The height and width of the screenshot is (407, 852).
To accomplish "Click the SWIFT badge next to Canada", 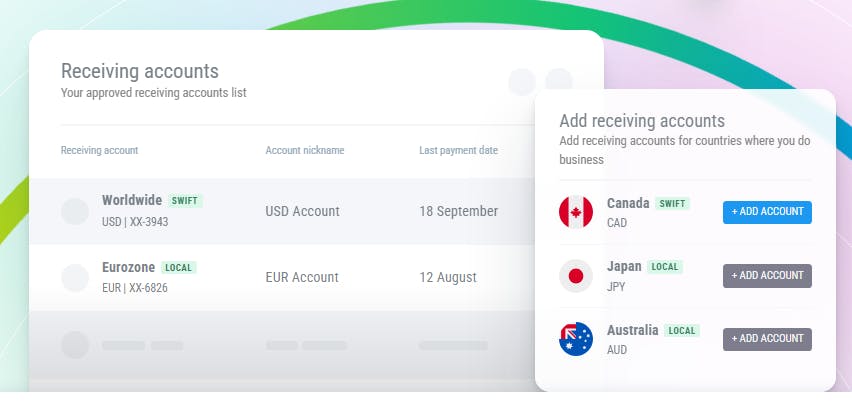I will click(x=672, y=204).
